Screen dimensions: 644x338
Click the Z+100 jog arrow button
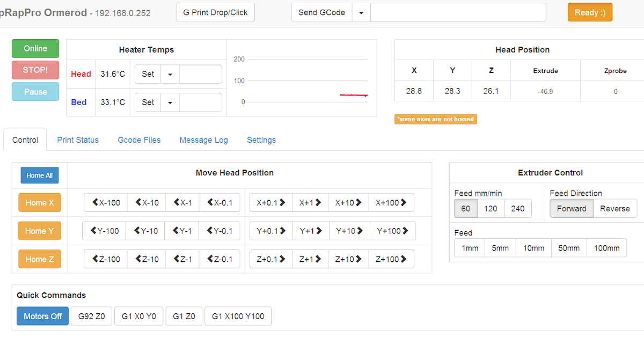391,259
